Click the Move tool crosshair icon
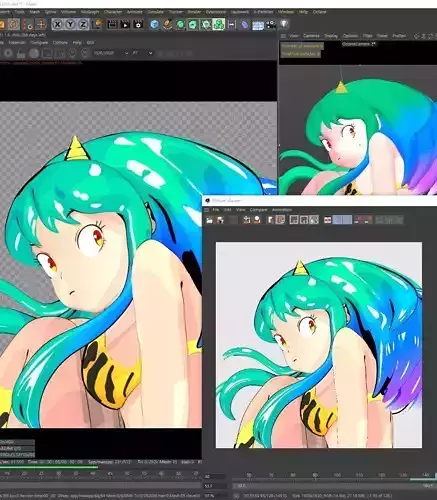This screenshot has width=437, height=500. tap(41, 24)
